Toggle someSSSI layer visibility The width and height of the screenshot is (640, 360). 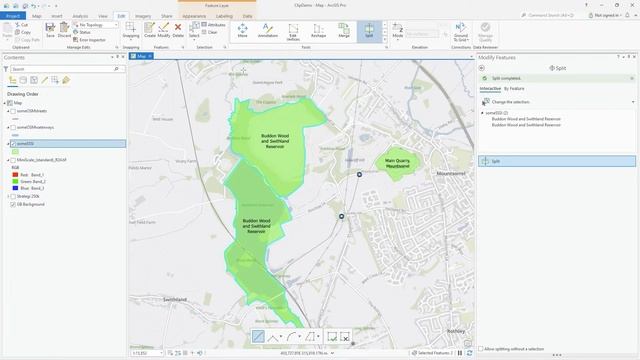point(13,144)
